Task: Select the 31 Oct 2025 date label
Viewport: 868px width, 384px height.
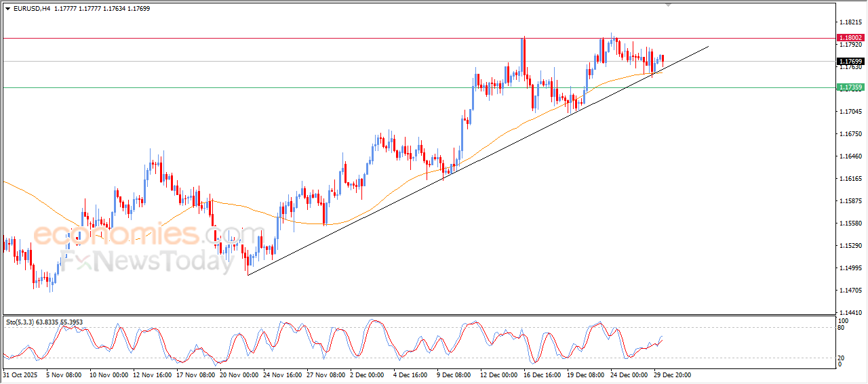Action: [21, 375]
